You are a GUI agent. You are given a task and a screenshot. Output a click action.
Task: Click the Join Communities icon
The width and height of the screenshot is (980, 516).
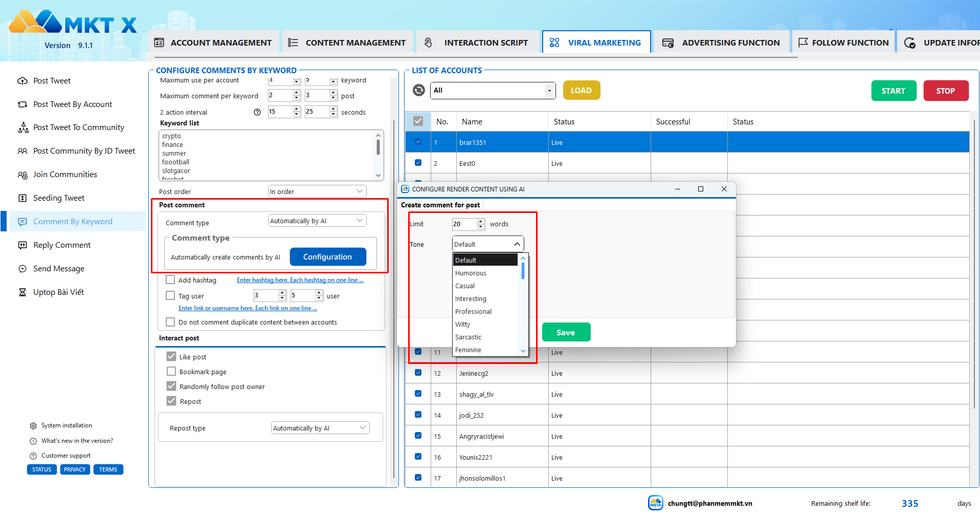(23, 175)
